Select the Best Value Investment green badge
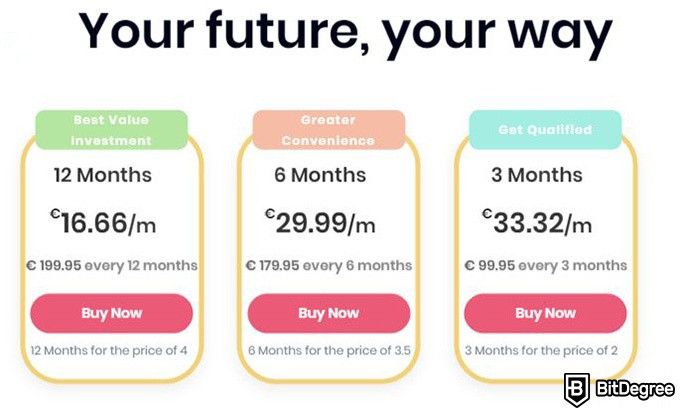The height and width of the screenshot is (413, 680). [x=111, y=130]
